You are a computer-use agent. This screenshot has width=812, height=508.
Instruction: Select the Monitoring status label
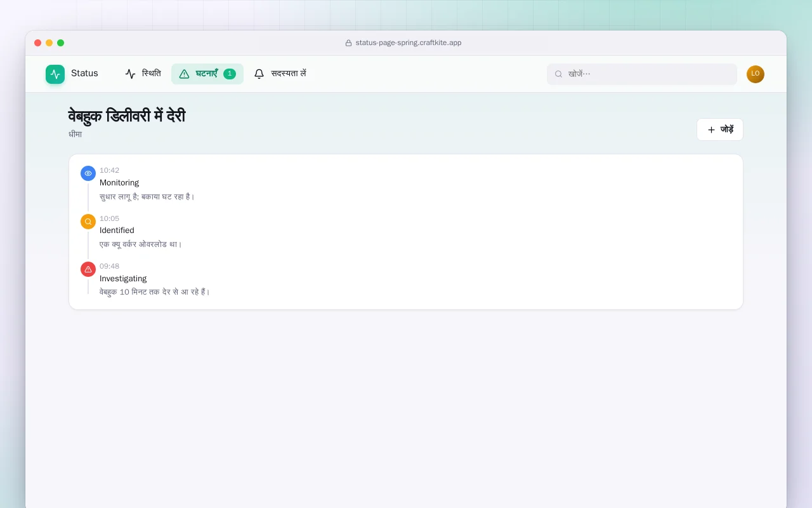coord(119,183)
